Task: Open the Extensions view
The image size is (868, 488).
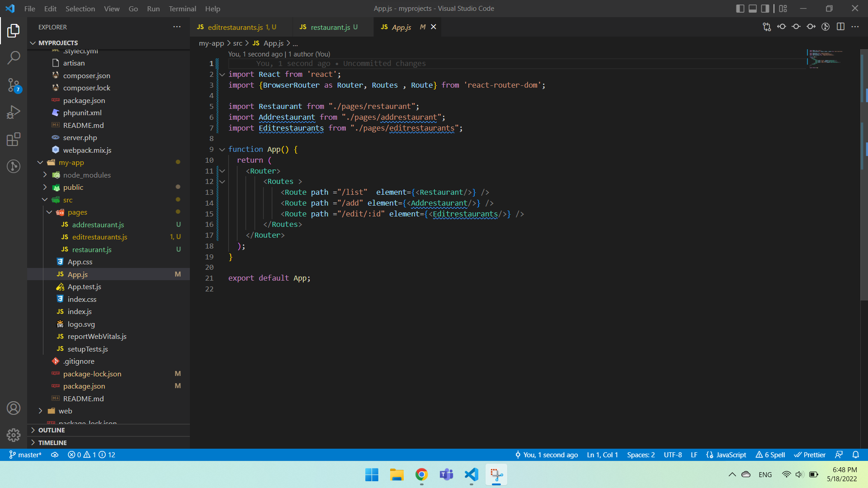Action: [14, 139]
